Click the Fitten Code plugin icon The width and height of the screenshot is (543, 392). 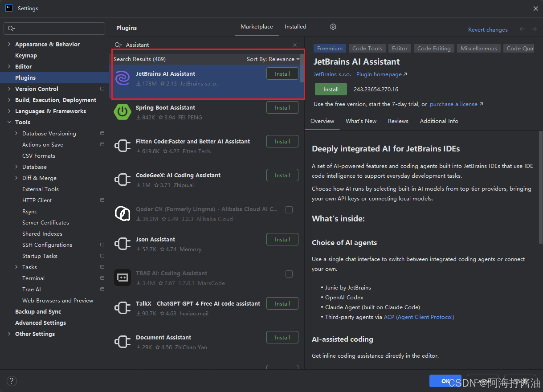click(122, 146)
